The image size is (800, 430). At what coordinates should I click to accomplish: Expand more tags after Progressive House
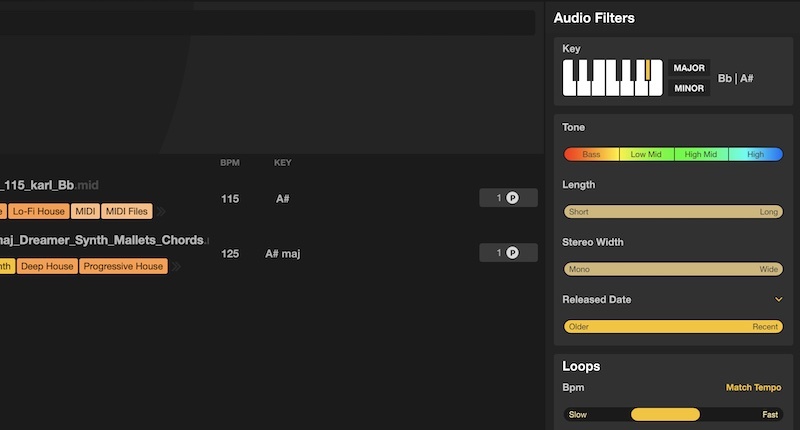[x=176, y=266]
